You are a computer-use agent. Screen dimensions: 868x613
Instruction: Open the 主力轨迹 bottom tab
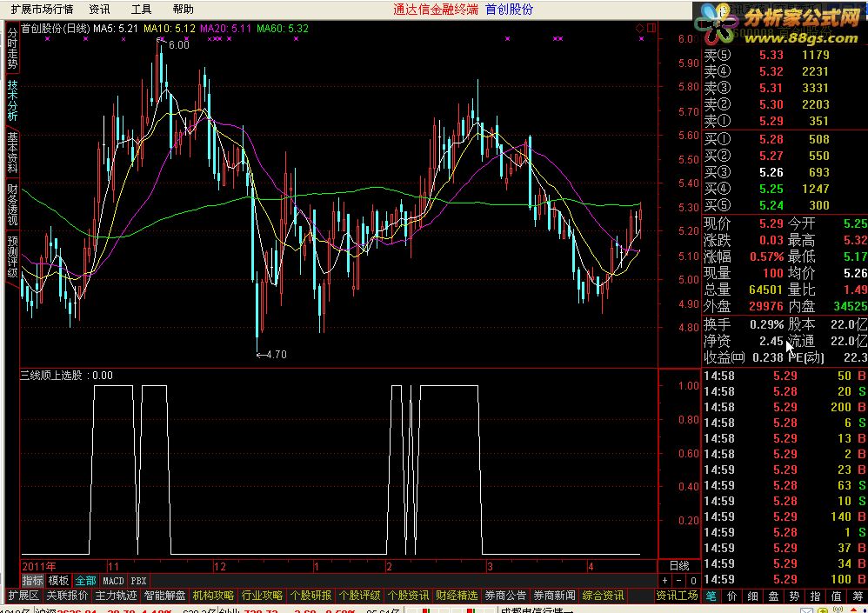pyautogui.click(x=116, y=596)
